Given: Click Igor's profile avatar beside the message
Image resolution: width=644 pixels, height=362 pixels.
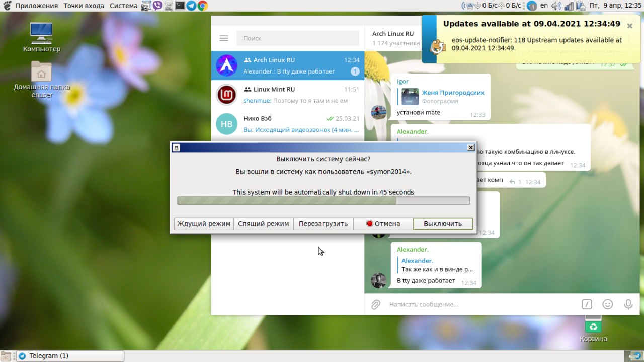Looking at the screenshot, I should tap(378, 112).
